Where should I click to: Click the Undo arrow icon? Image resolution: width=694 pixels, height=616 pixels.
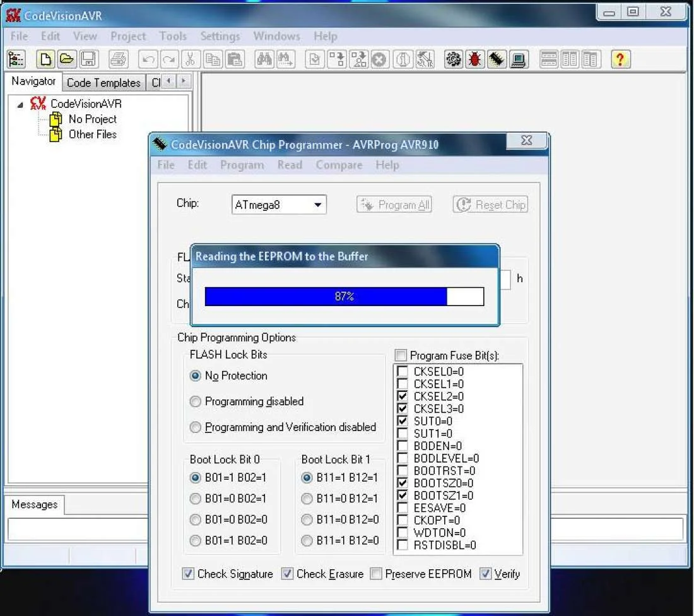(148, 59)
